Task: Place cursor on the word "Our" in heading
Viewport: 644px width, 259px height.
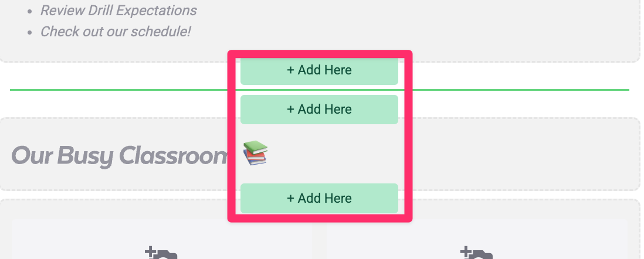Action: tap(29, 155)
